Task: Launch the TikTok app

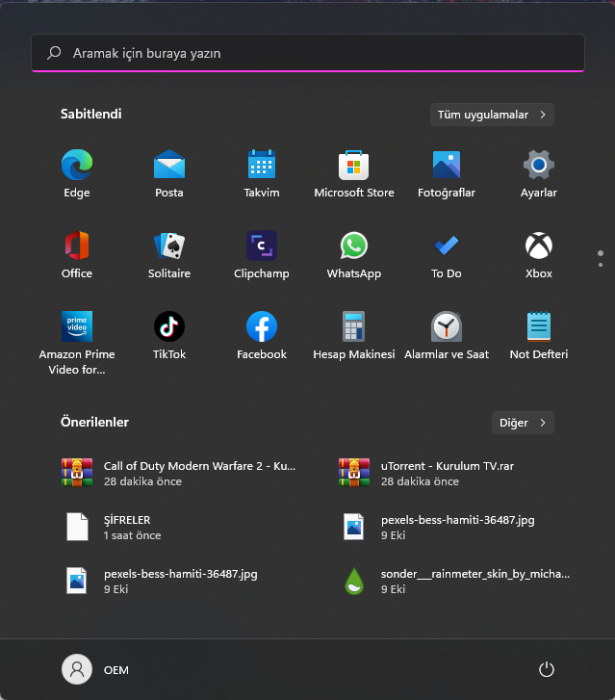Action: point(169,335)
